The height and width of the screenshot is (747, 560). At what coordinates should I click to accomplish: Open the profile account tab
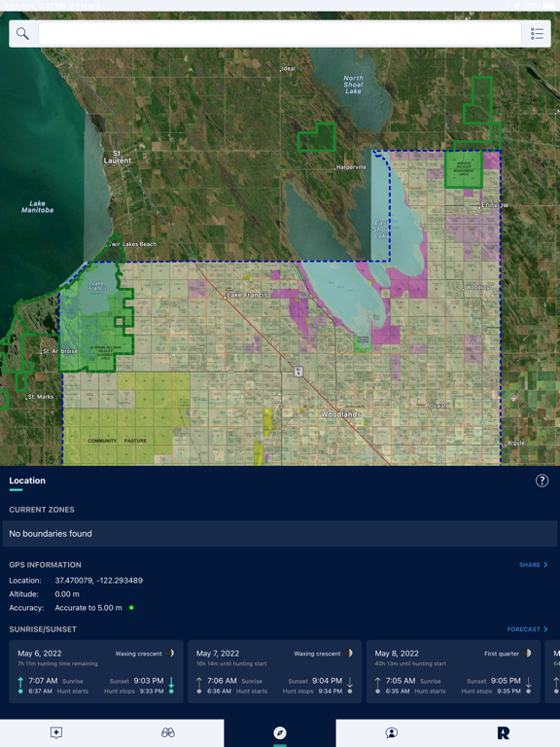[x=392, y=732]
